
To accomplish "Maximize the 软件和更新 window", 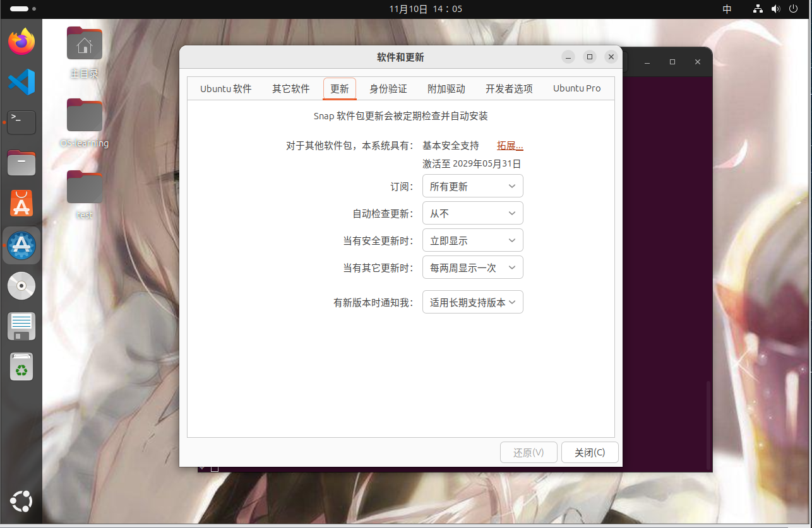I will [x=590, y=57].
